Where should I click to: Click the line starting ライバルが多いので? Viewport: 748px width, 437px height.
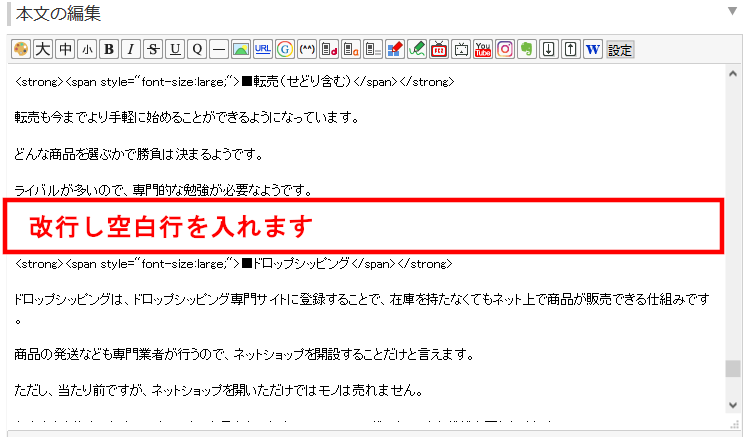(163, 190)
